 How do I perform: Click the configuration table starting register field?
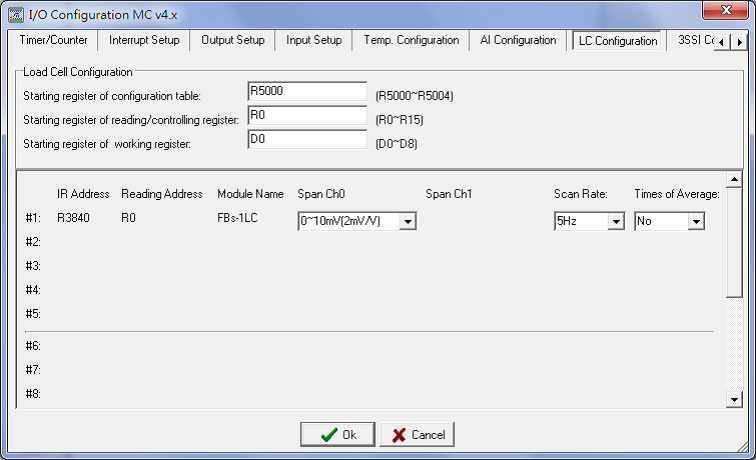(x=307, y=92)
